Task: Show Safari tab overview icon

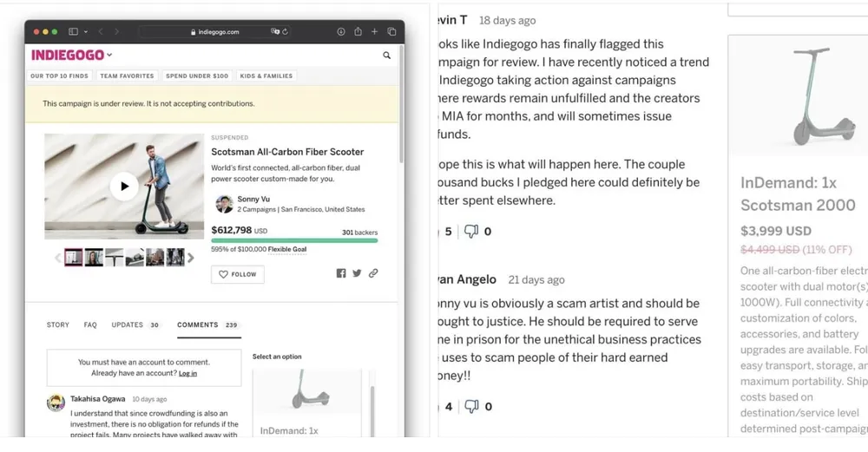Action: tap(391, 32)
